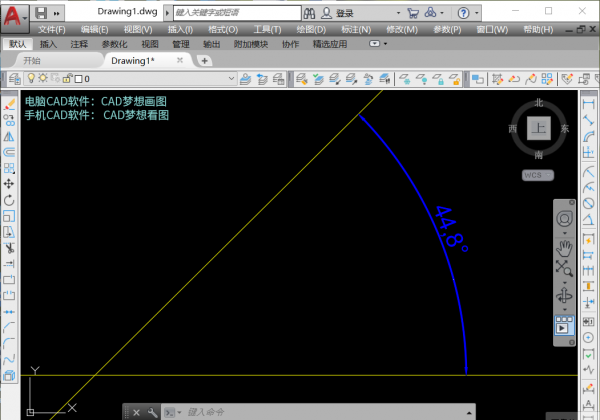This screenshot has width=600, height=420.
Task: Select the Trim scissors tool
Action: tap(9, 248)
